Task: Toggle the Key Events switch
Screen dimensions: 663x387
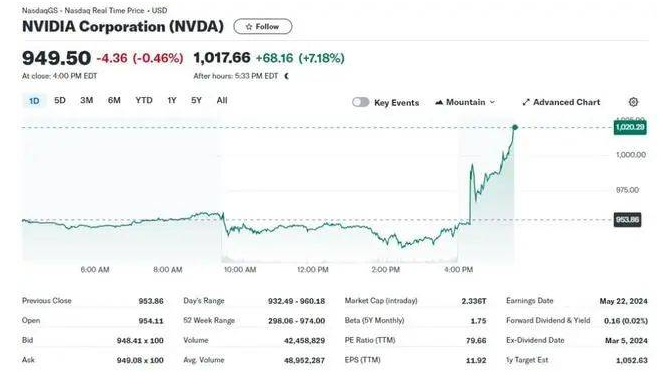Action: tap(361, 102)
